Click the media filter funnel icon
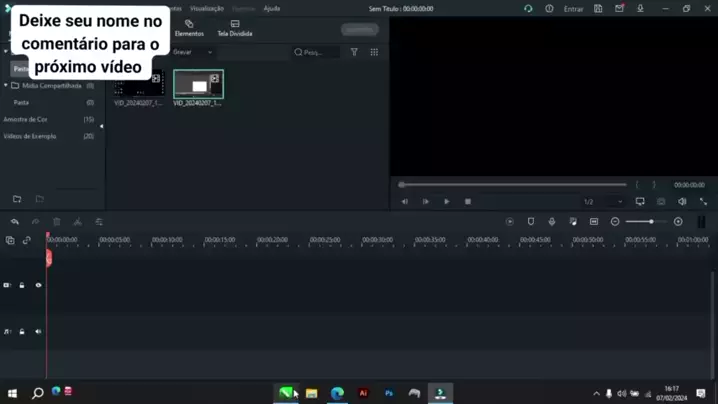718x404 pixels. (354, 52)
